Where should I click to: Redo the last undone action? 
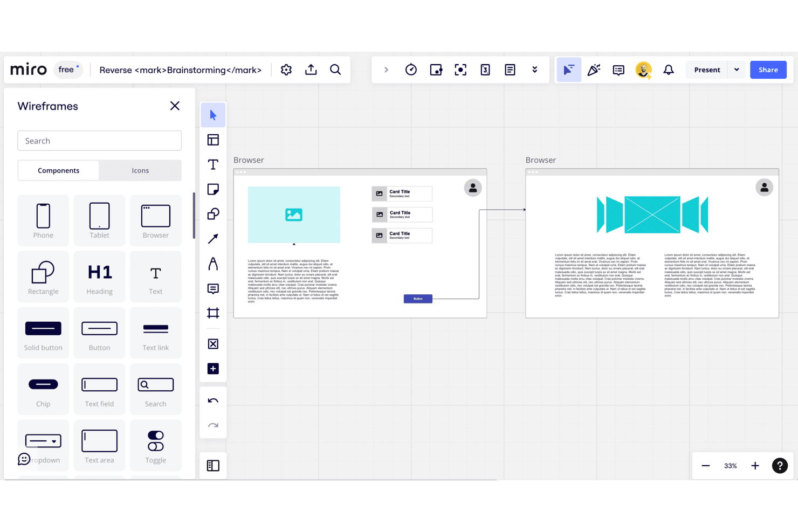213,425
